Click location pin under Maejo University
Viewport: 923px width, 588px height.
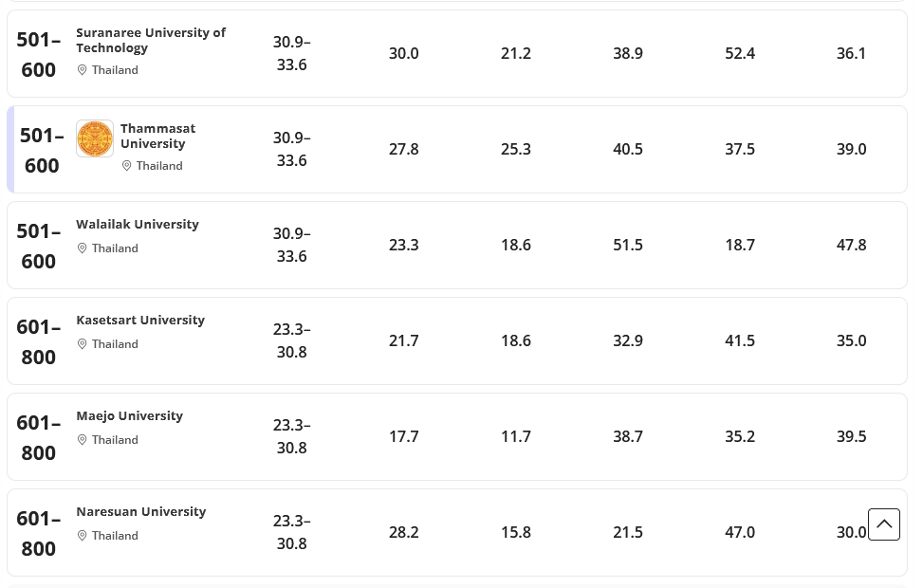(83, 440)
